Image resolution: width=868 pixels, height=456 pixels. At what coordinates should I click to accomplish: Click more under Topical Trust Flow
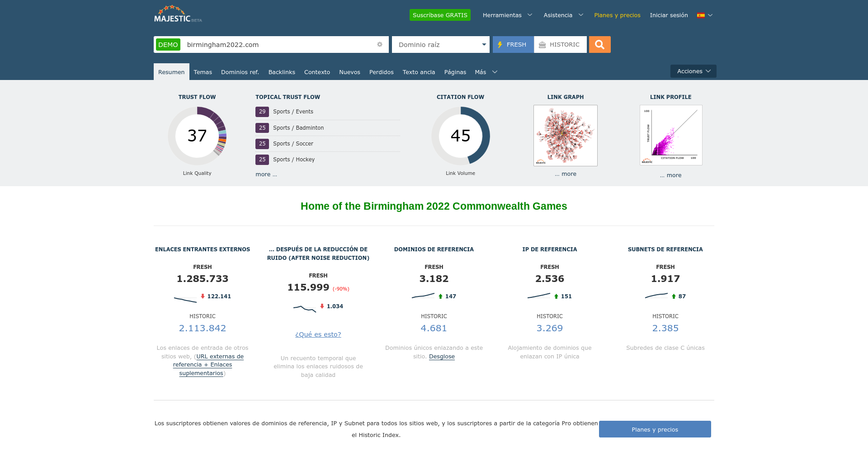(x=266, y=174)
